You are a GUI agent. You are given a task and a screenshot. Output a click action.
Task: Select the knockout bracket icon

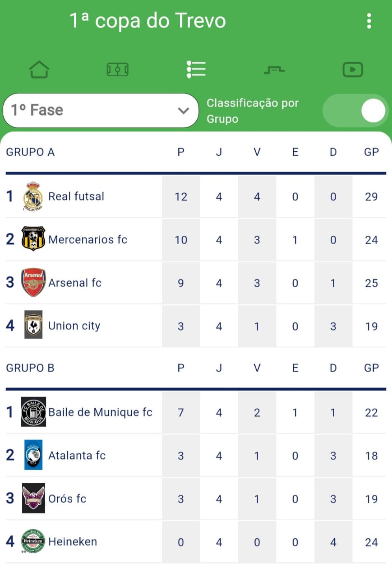tap(274, 69)
